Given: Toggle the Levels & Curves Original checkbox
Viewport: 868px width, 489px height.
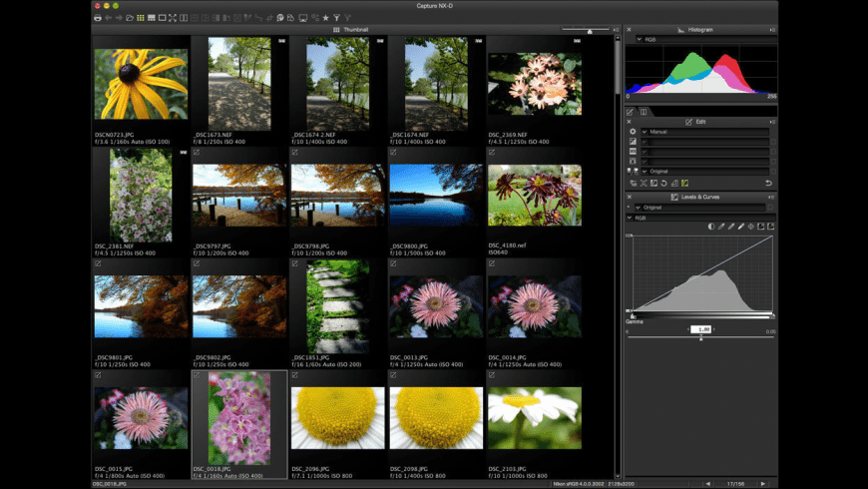Looking at the screenshot, I should tap(772, 208).
